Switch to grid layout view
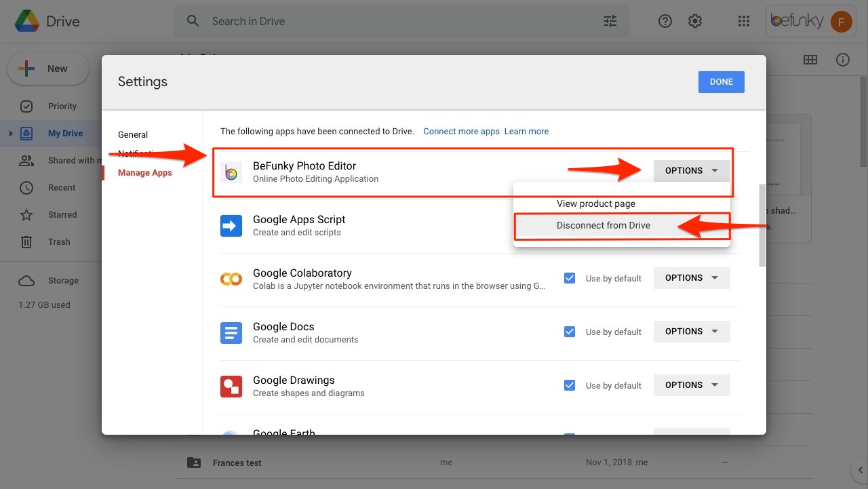This screenshot has height=489, width=868. tap(810, 60)
